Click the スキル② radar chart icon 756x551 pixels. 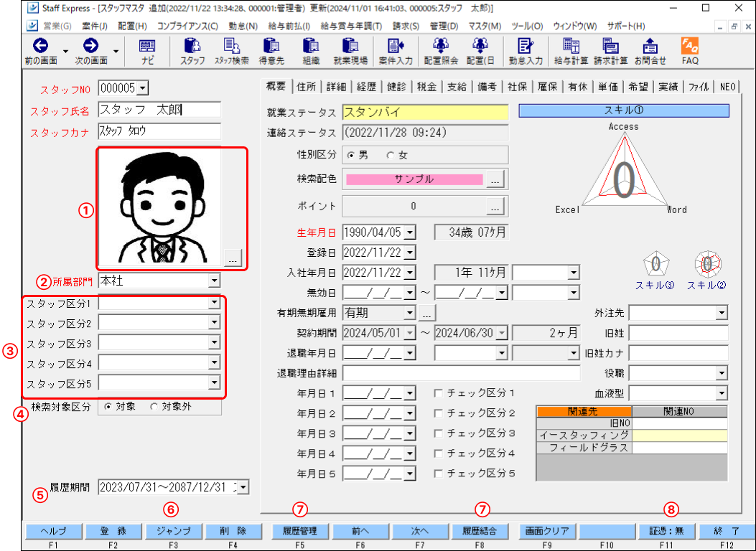point(707,264)
